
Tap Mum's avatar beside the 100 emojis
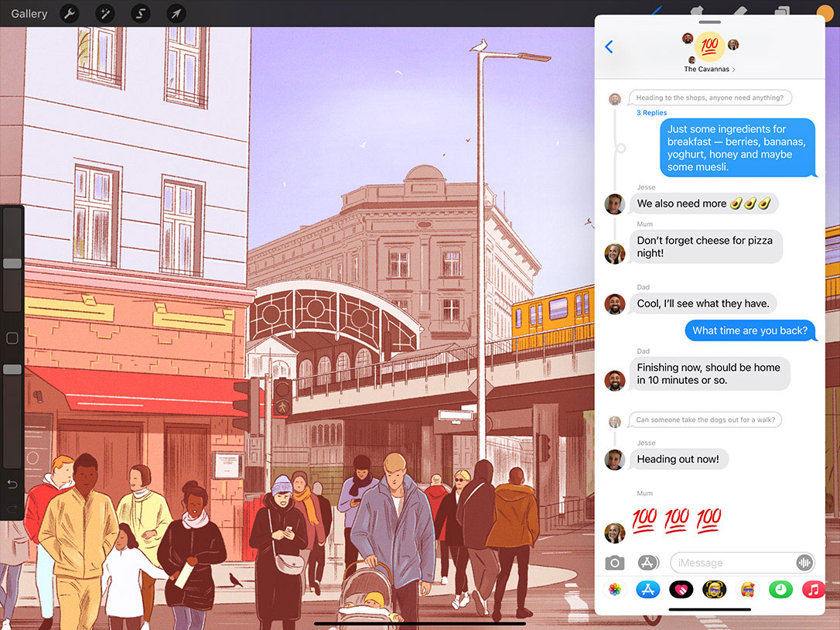pyautogui.click(x=614, y=533)
